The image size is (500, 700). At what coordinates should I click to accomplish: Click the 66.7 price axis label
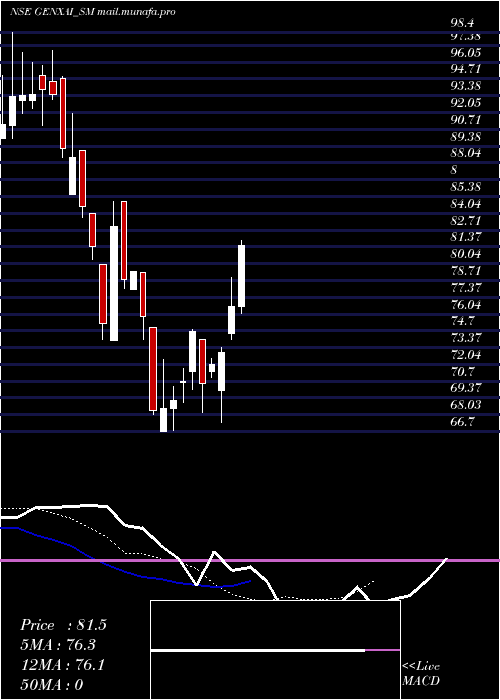463,422
